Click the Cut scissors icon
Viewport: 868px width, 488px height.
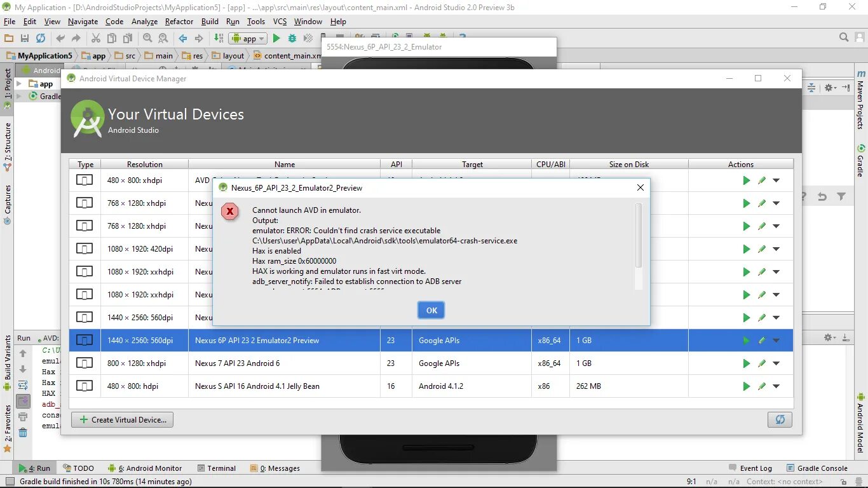(x=96, y=39)
